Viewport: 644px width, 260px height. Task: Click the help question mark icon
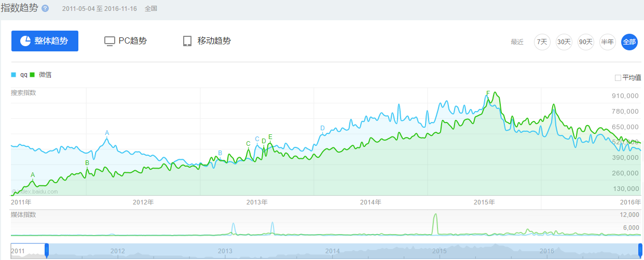click(45, 9)
